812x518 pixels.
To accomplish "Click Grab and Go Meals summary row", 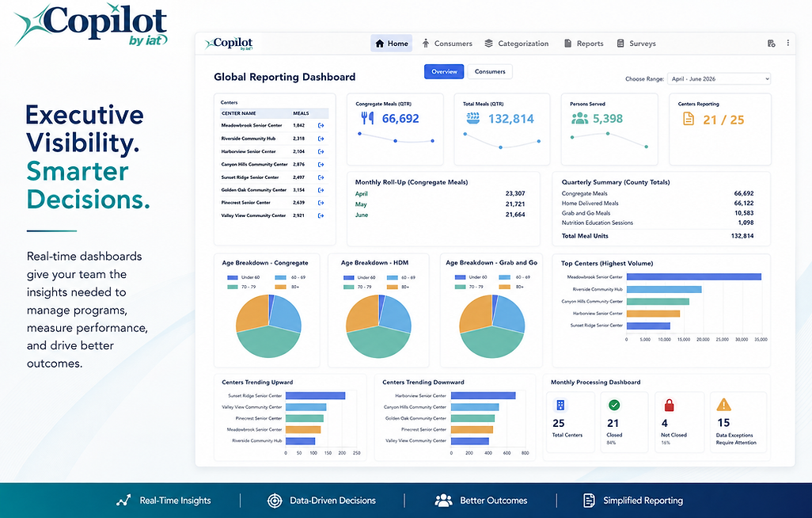I will (x=658, y=213).
